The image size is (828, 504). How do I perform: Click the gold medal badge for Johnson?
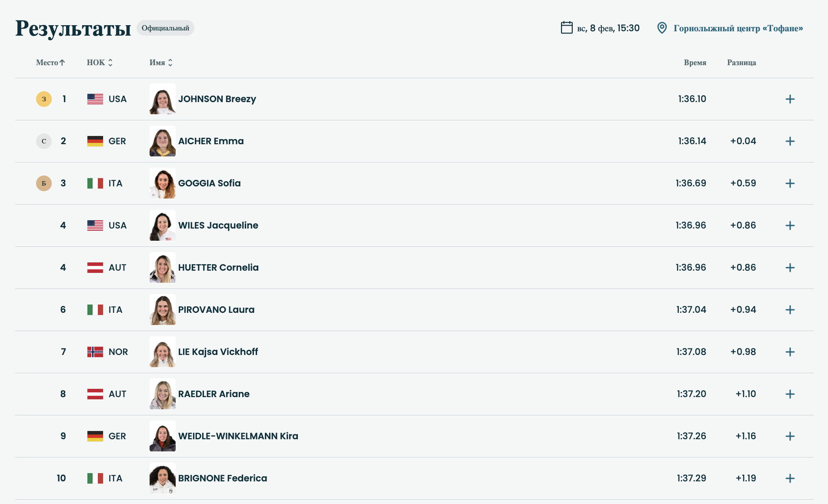[x=44, y=99]
